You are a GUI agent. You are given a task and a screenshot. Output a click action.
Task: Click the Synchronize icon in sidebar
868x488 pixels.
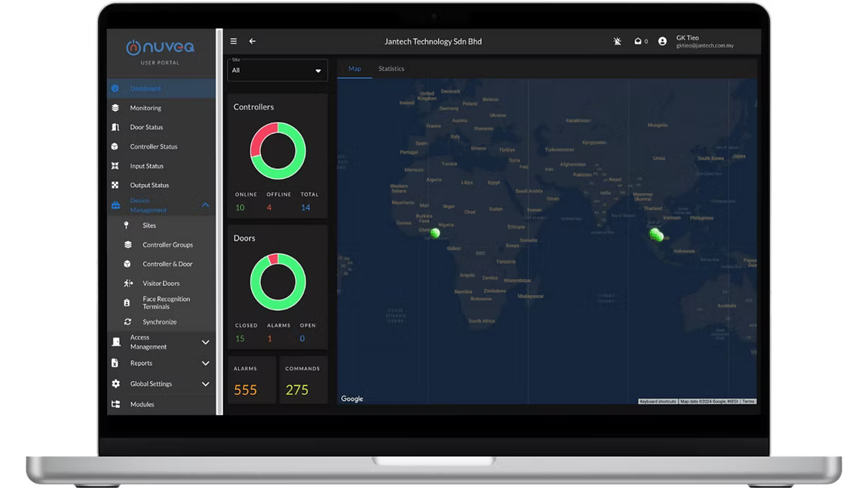click(127, 322)
